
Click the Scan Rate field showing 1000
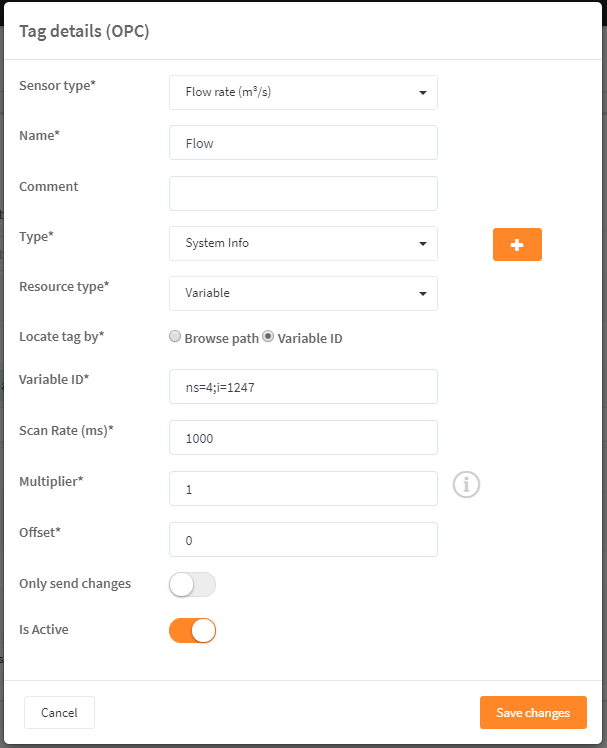[303, 437]
